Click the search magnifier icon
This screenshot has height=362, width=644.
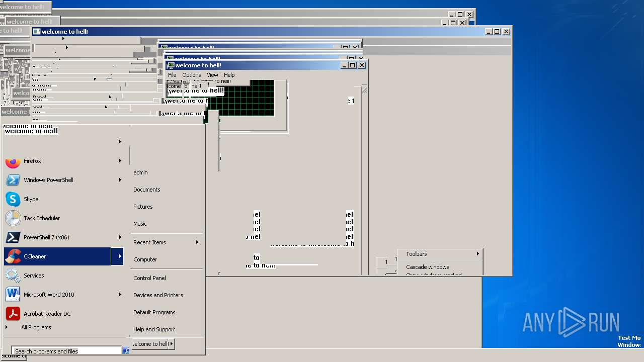pos(126,350)
